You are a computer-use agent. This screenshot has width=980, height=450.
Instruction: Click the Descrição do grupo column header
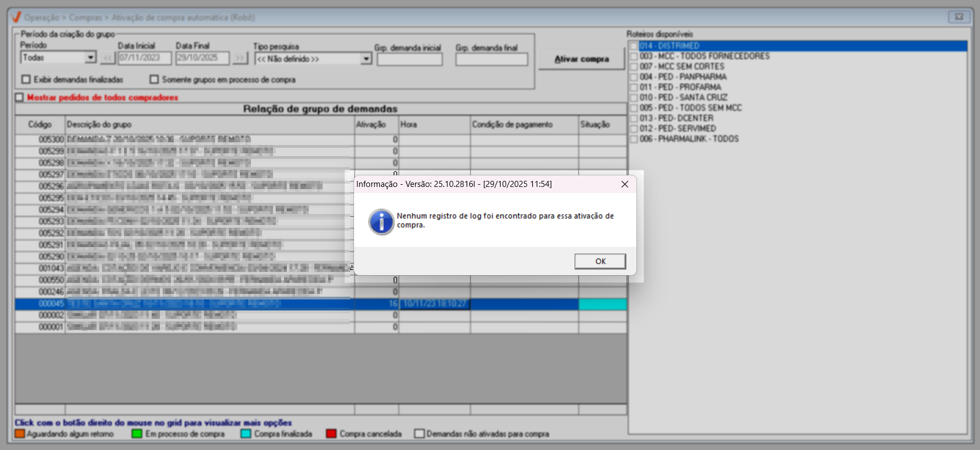pos(210,125)
